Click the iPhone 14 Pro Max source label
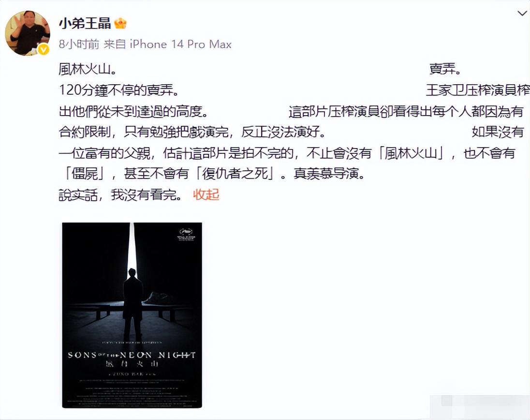Image resolution: width=530 pixels, height=420 pixels. (181, 45)
